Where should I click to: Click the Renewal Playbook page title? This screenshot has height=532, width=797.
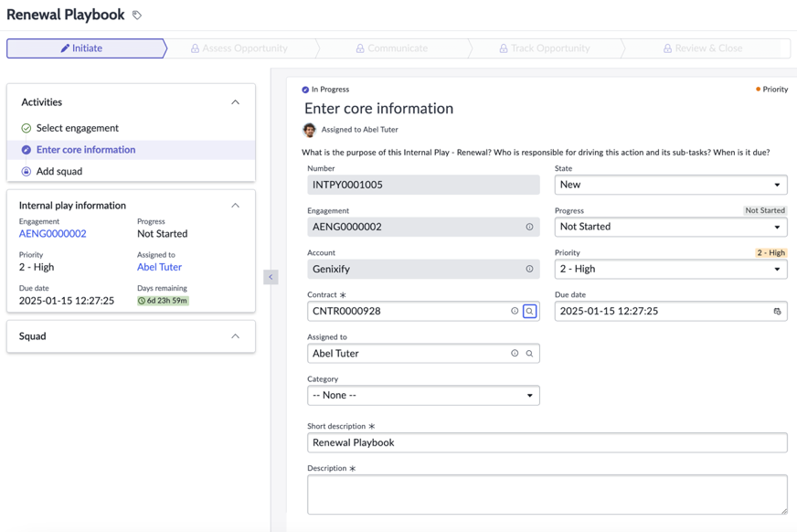[x=66, y=15]
